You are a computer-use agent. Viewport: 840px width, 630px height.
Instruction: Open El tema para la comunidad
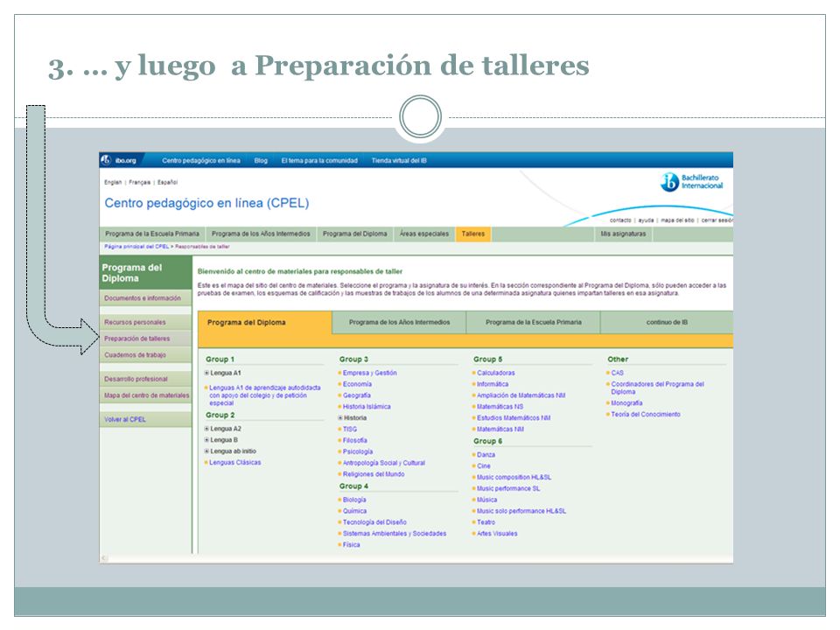319,161
